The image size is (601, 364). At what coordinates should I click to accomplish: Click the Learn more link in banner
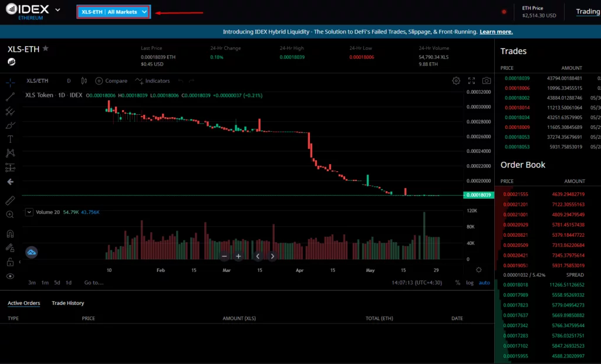[x=496, y=32]
